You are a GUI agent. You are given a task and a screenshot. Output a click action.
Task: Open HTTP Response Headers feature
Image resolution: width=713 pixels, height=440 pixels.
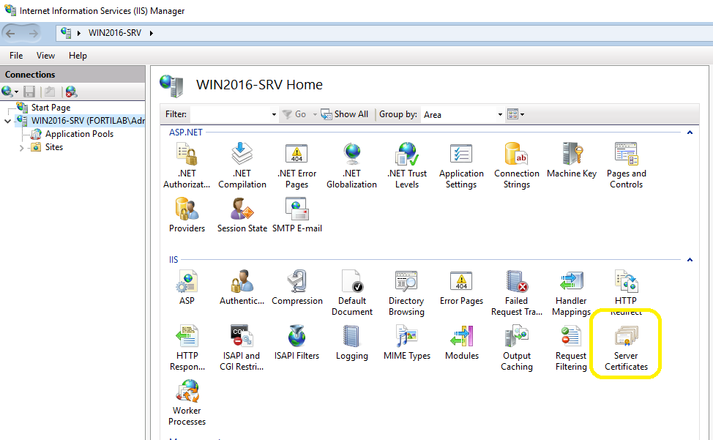(x=187, y=348)
